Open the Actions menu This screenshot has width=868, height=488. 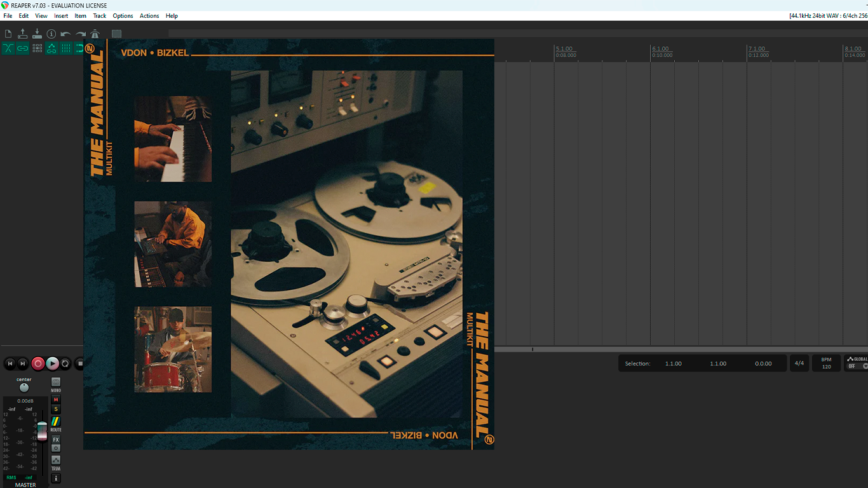pos(149,16)
